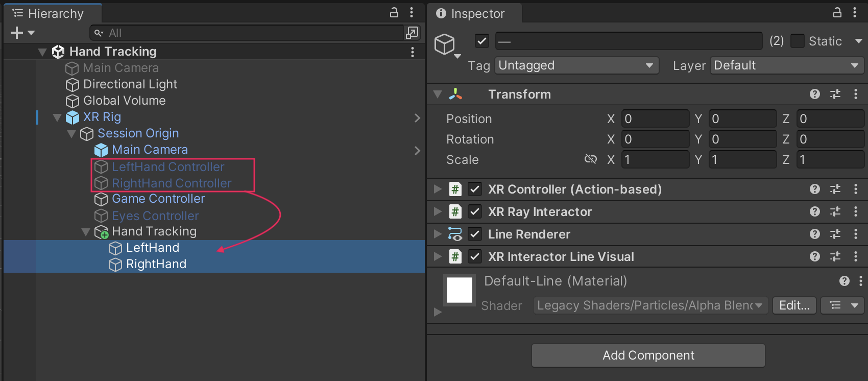Open the Hand Tracking scene options menu

[412, 52]
